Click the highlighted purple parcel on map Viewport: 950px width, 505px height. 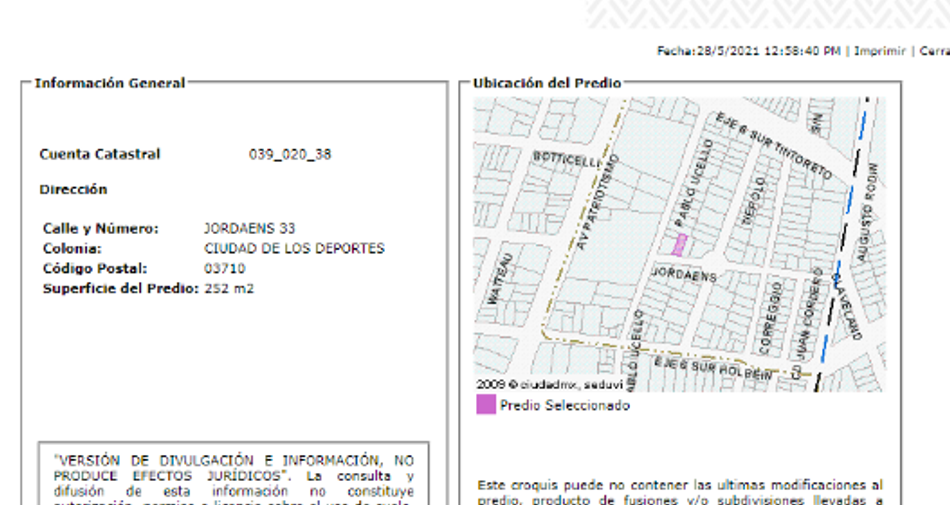(x=680, y=245)
